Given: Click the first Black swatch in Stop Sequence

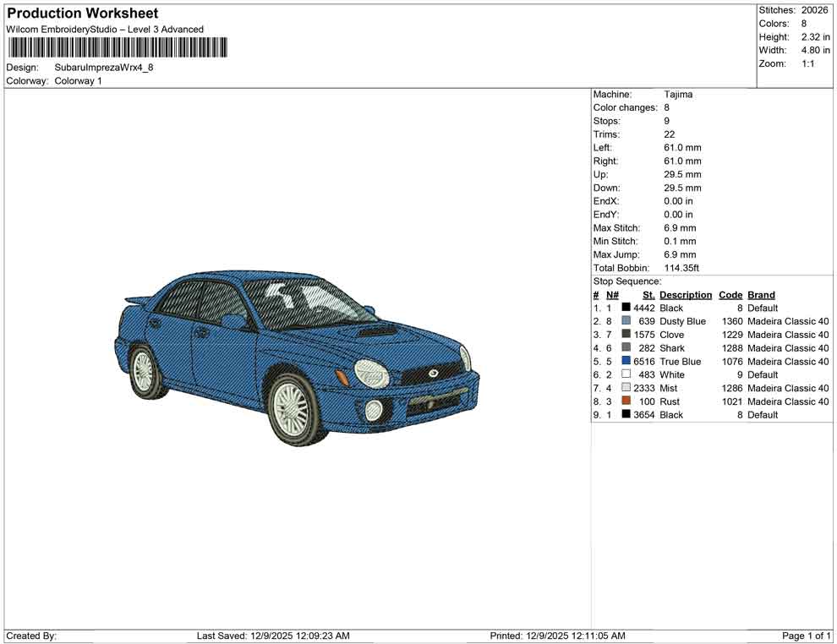Looking at the screenshot, I should 626,308.
